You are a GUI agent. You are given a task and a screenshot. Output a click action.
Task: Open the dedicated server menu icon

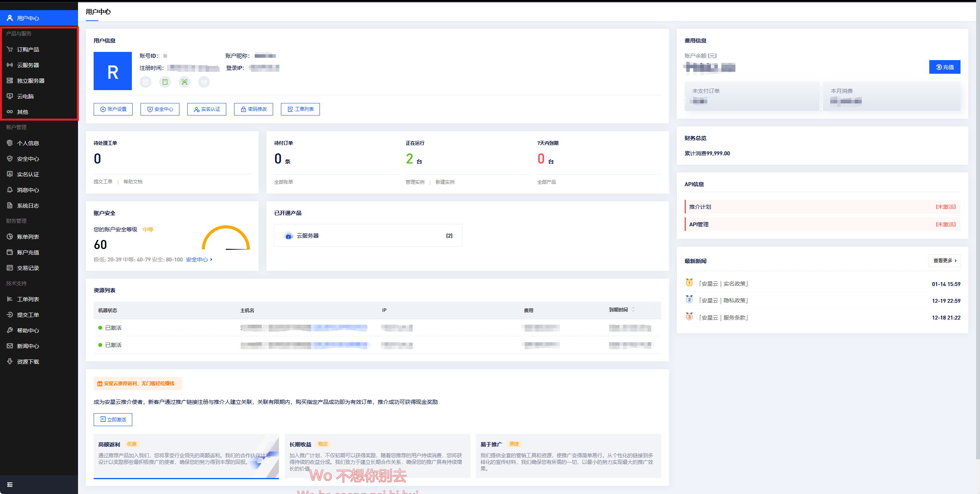pos(10,80)
